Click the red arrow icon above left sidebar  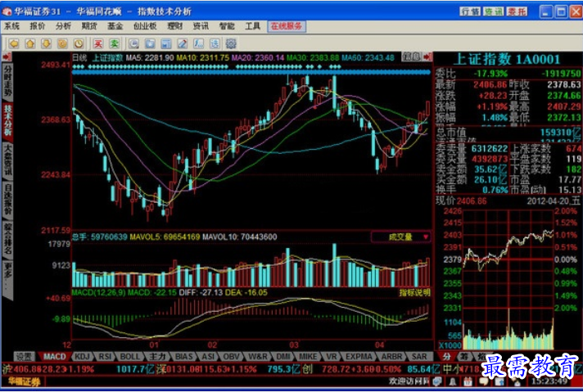pyautogui.click(x=7, y=56)
